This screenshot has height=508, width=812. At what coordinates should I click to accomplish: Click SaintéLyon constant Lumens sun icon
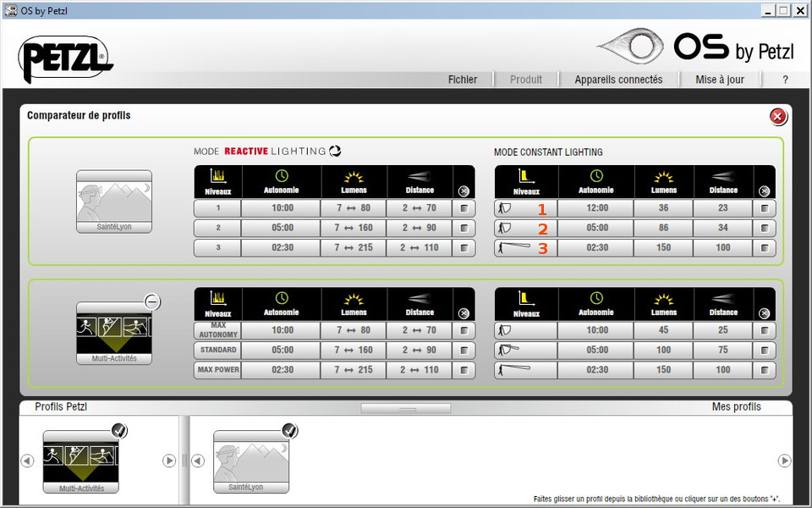coord(664,177)
